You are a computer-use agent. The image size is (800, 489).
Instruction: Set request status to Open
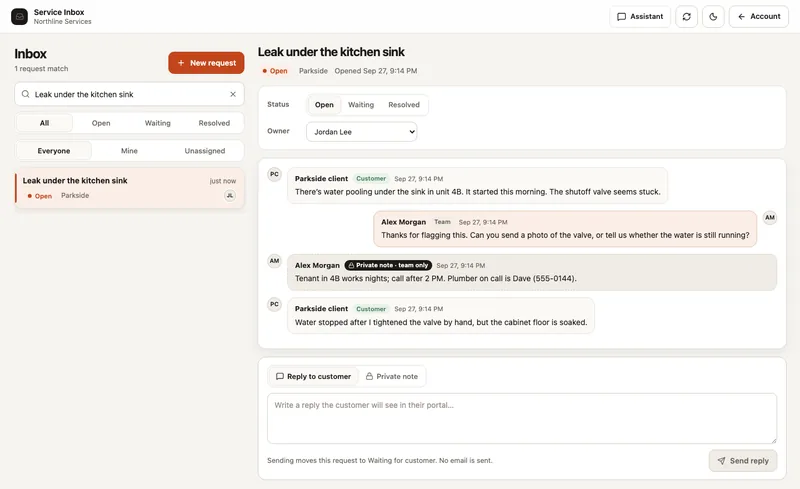(324, 105)
